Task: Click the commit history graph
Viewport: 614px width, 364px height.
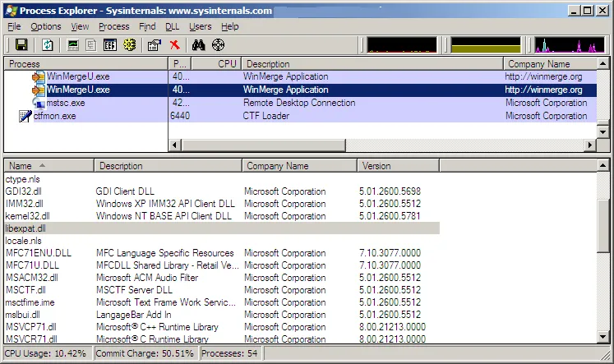Action: coord(486,45)
